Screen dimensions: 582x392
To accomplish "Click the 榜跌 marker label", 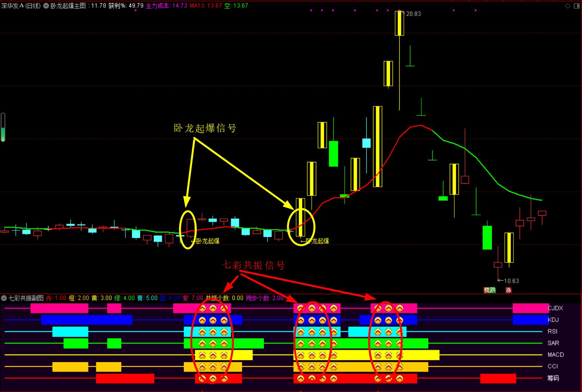I will click(x=490, y=290).
